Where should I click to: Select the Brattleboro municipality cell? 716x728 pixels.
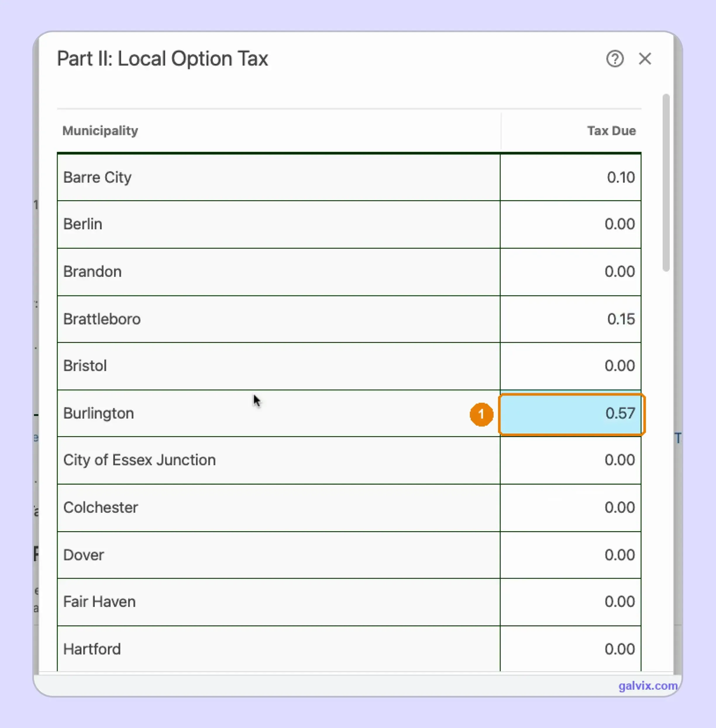click(x=279, y=319)
